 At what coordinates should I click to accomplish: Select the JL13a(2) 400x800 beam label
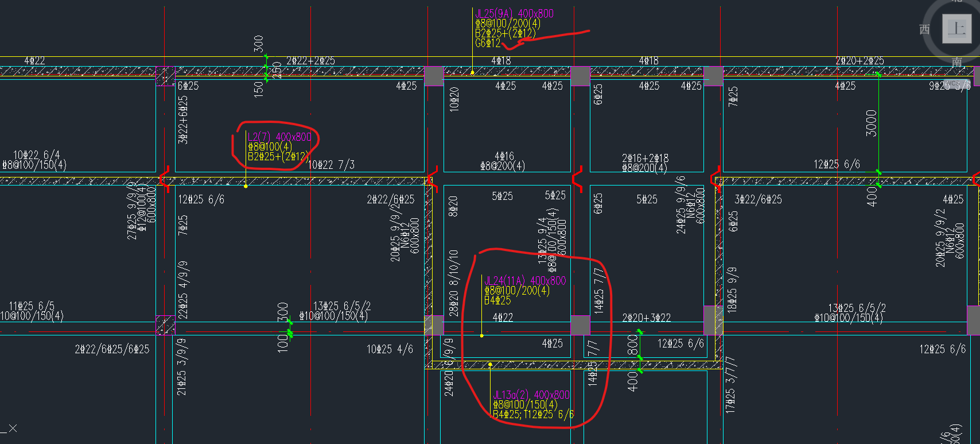pyautogui.click(x=531, y=395)
